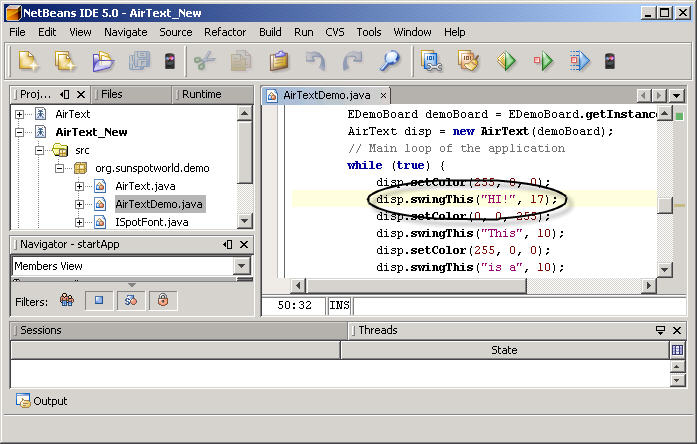Click the Undo arrow icon
Screen dimensions: 697x444
tap(315, 61)
